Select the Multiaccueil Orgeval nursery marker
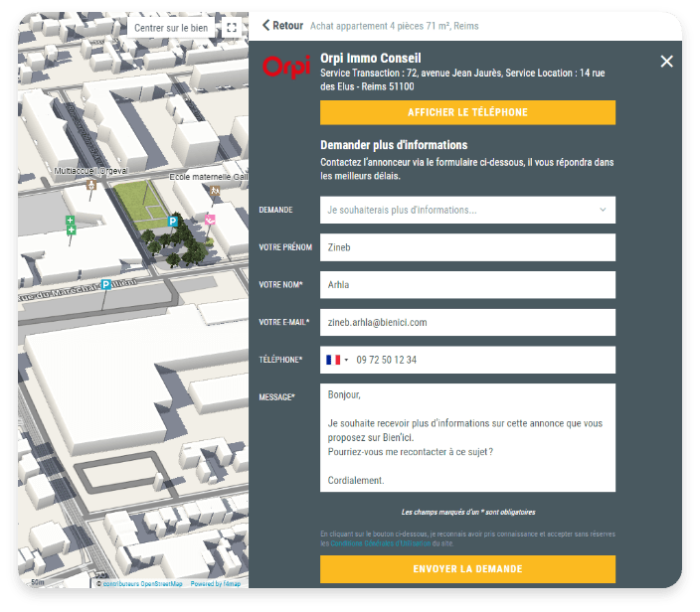 tap(91, 184)
